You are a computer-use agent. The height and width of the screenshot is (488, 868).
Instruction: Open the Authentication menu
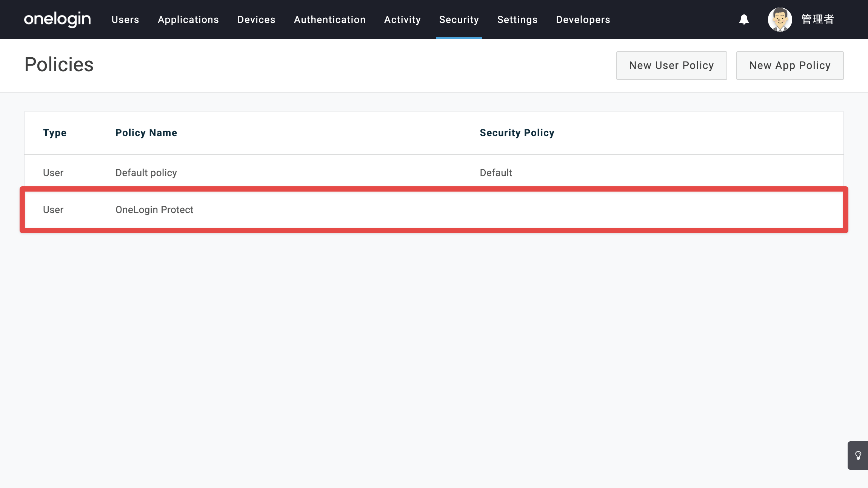click(x=329, y=20)
